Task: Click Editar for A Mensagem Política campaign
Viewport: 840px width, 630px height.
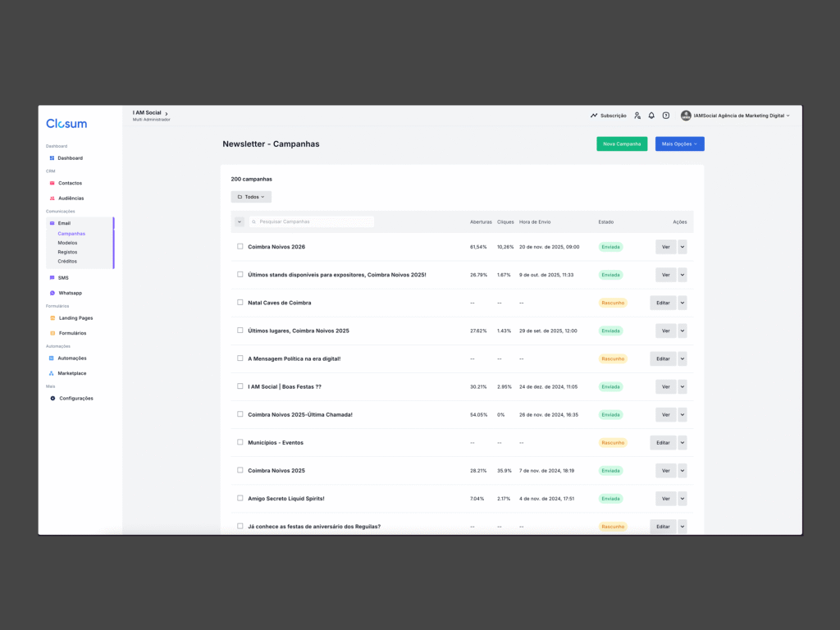Action: 663,358
